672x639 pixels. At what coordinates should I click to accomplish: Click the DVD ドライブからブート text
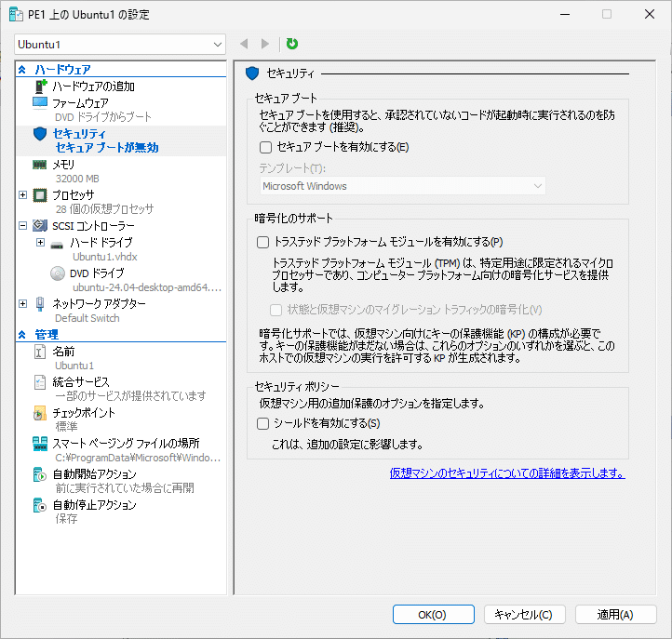pyautogui.click(x=103, y=117)
